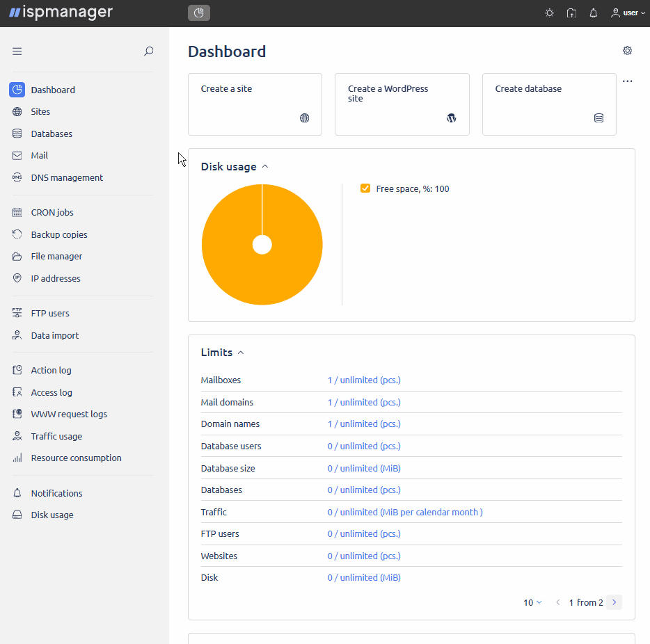Image resolution: width=650 pixels, height=644 pixels.
Task: Go to next page of the Limits table
Action: (614, 602)
